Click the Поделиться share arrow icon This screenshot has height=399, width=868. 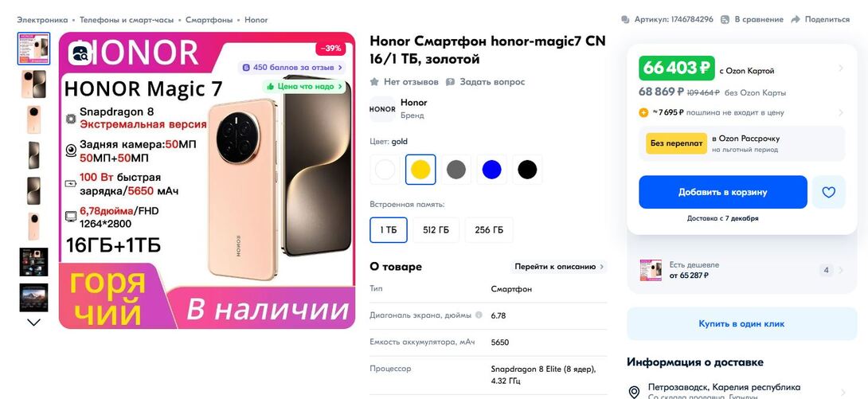(x=796, y=19)
